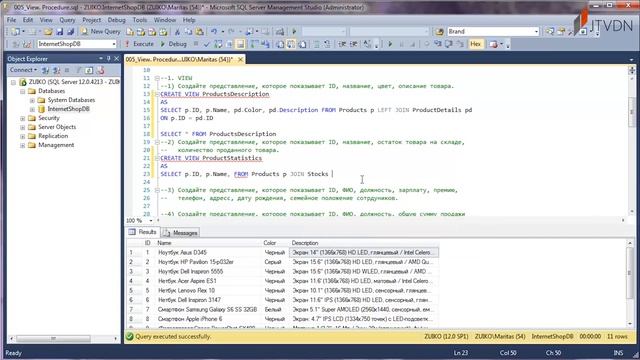Open the Help menu
The width and height of the screenshot is (640, 360).
tap(189, 20)
